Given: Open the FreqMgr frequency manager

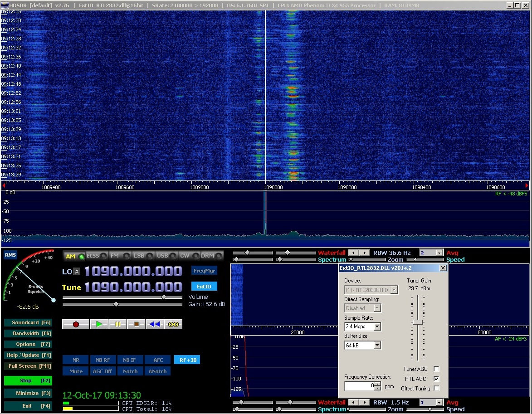Looking at the screenshot, I should [204, 270].
